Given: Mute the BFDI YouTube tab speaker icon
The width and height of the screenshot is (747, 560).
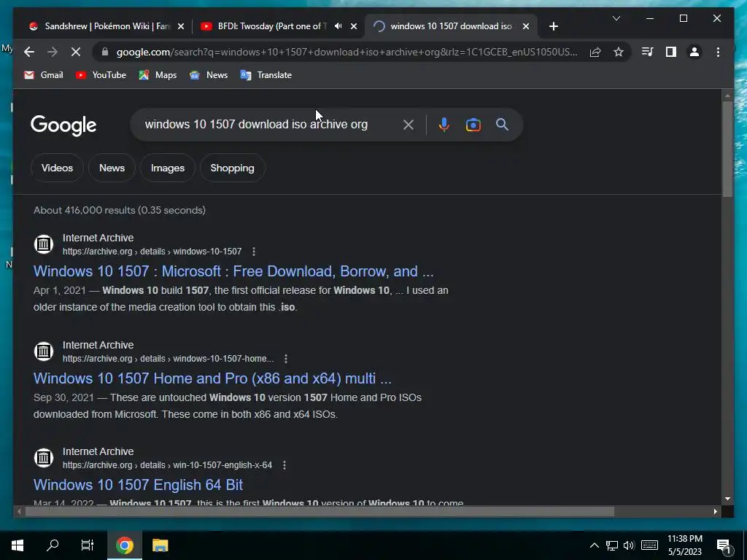Looking at the screenshot, I should [338, 26].
